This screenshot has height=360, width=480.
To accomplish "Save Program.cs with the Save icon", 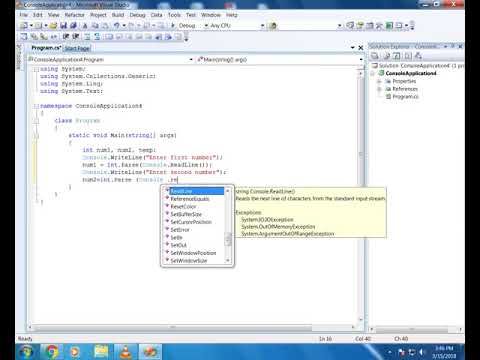I will pos(63,25).
